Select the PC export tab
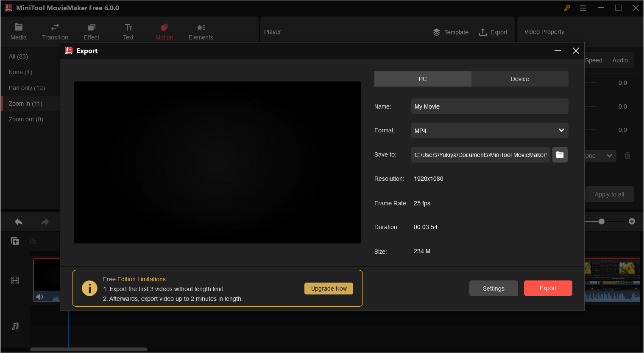Screen dimensions: 644x353 click(423, 79)
